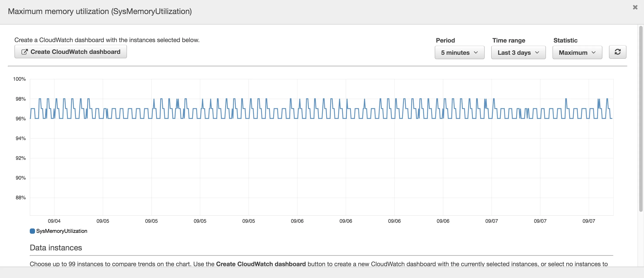Click the 94% y-axis label
644x278 pixels.
click(21, 138)
